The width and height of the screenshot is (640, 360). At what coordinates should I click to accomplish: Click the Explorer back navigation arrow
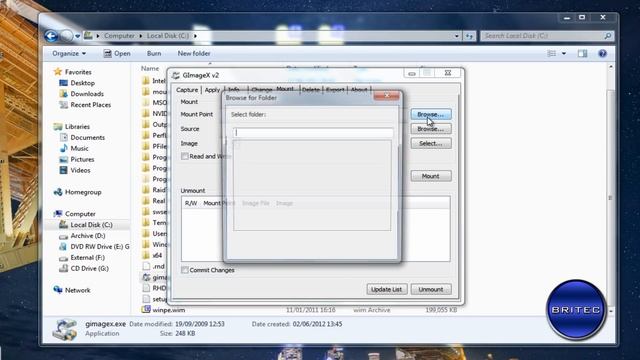[51, 36]
